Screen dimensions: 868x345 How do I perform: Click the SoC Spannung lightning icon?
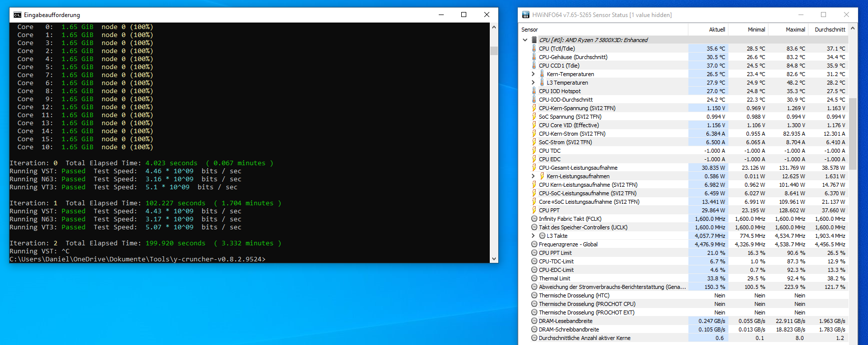click(x=534, y=117)
